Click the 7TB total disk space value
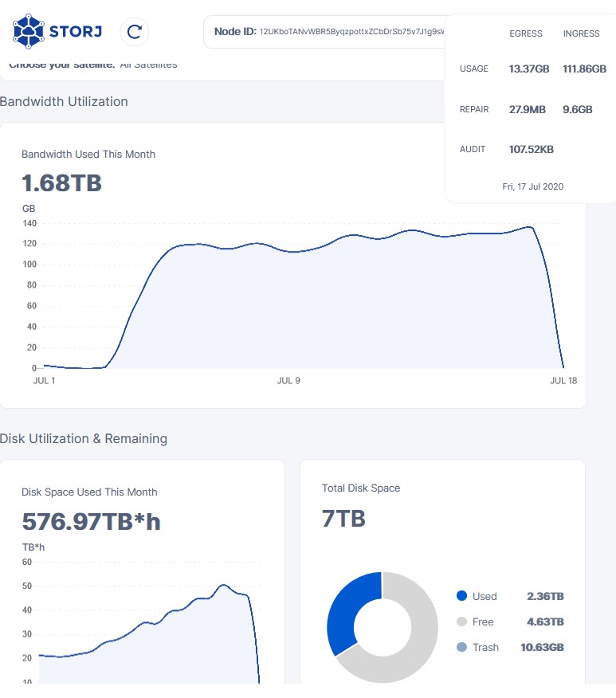 [343, 519]
